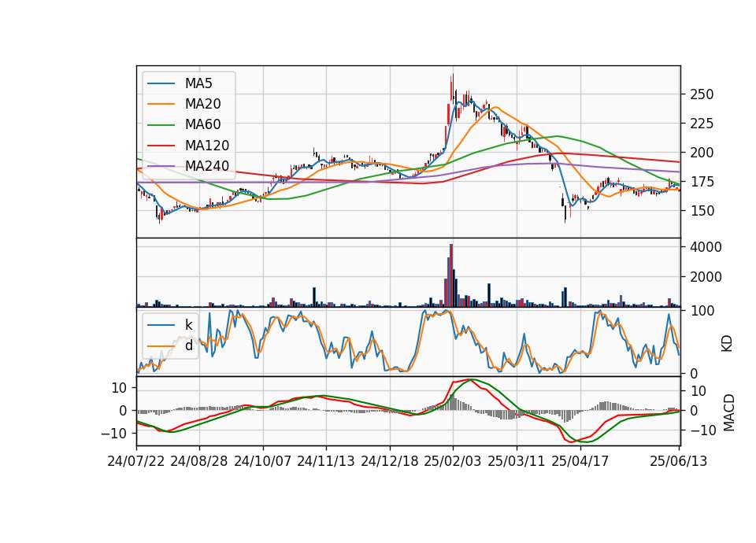
Task: Click the 24/07/22 date label
Action: [136, 461]
